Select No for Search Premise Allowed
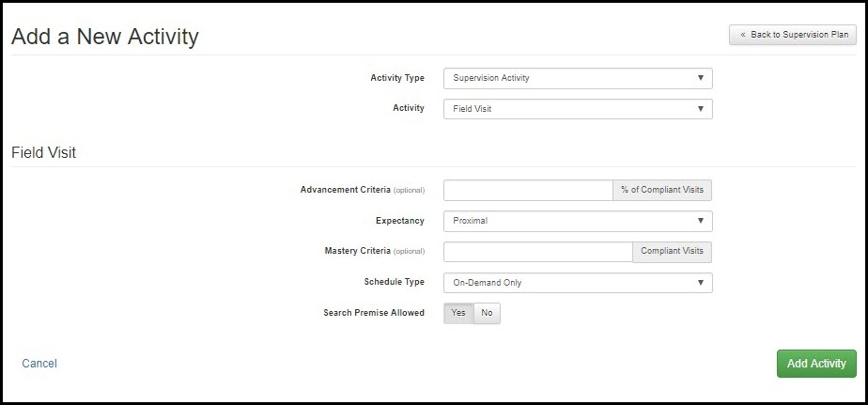 pos(487,313)
